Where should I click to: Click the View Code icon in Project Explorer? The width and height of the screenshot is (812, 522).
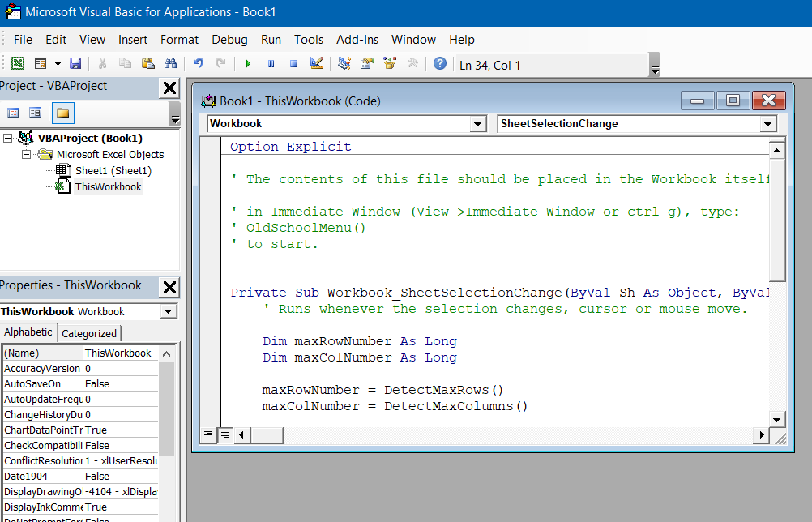(x=14, y=112)
